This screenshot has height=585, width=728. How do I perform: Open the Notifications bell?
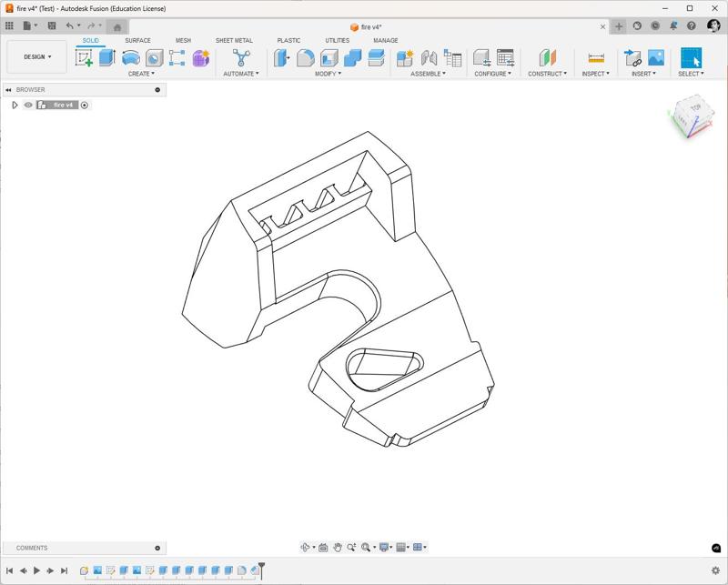(x=673, y=26)
